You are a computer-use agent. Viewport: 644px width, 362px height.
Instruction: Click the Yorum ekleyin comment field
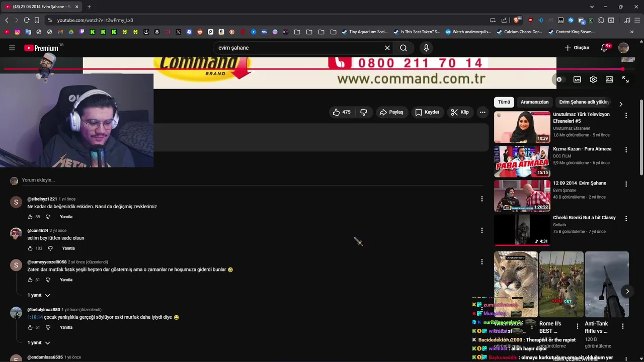pyautogui.click(x=252, y=180)
